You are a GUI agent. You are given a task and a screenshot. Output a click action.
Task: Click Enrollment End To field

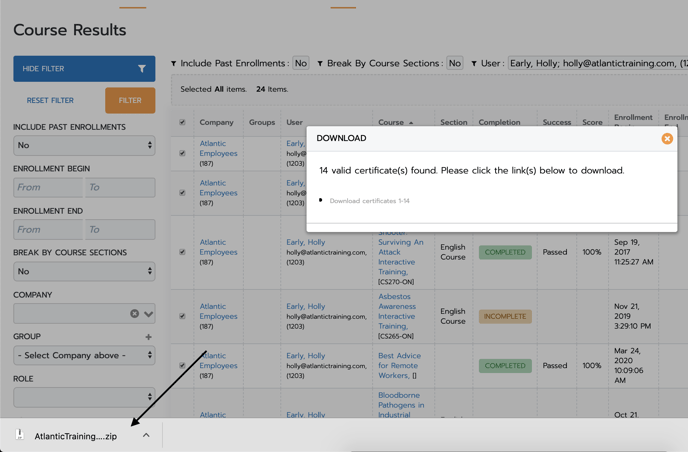(x=120, y=230)
